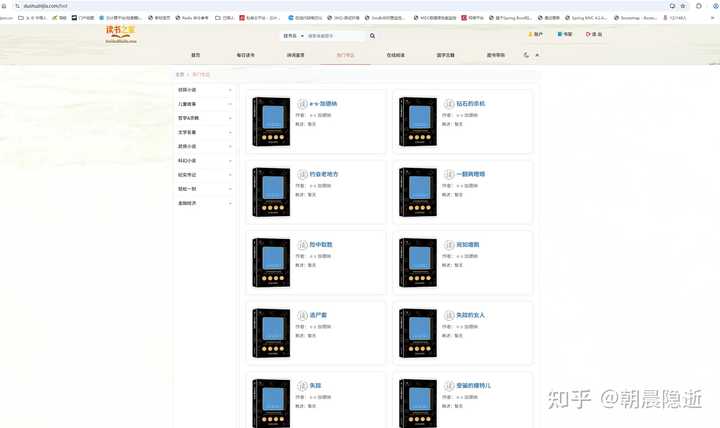
Task: Expand the 儿童故事 sidebar category
Action: coord(205,104)
